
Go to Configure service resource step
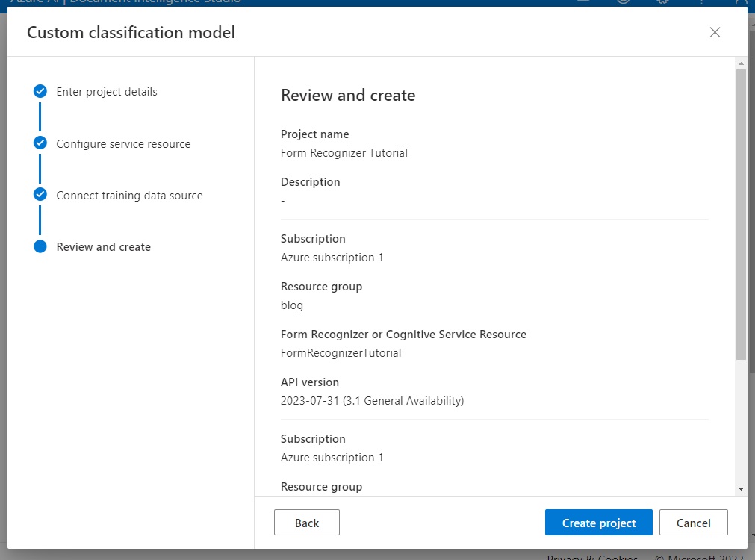tap(123, 143)
